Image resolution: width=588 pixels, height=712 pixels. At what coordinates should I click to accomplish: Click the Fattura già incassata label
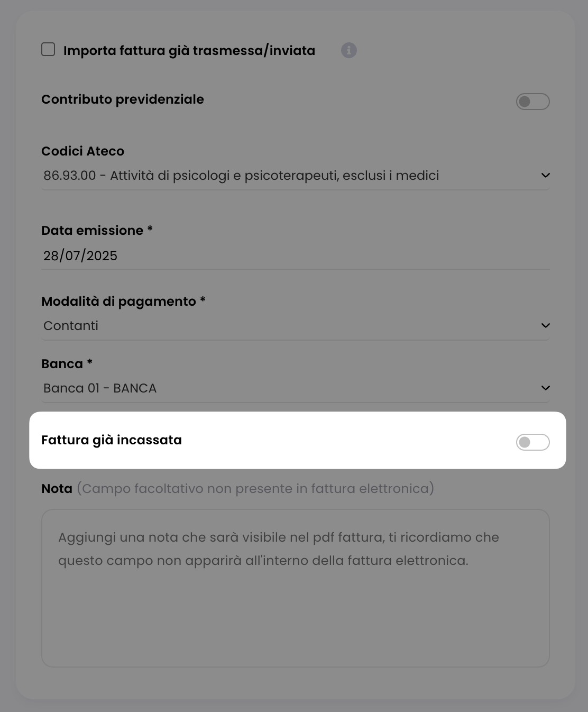(112, 440)
